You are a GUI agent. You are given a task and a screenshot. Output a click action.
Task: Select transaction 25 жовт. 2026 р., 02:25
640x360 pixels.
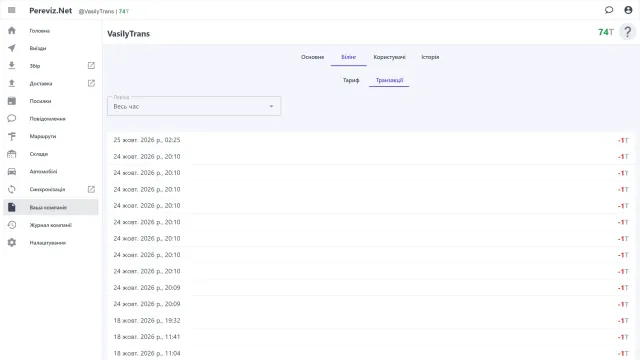[371, 140]
